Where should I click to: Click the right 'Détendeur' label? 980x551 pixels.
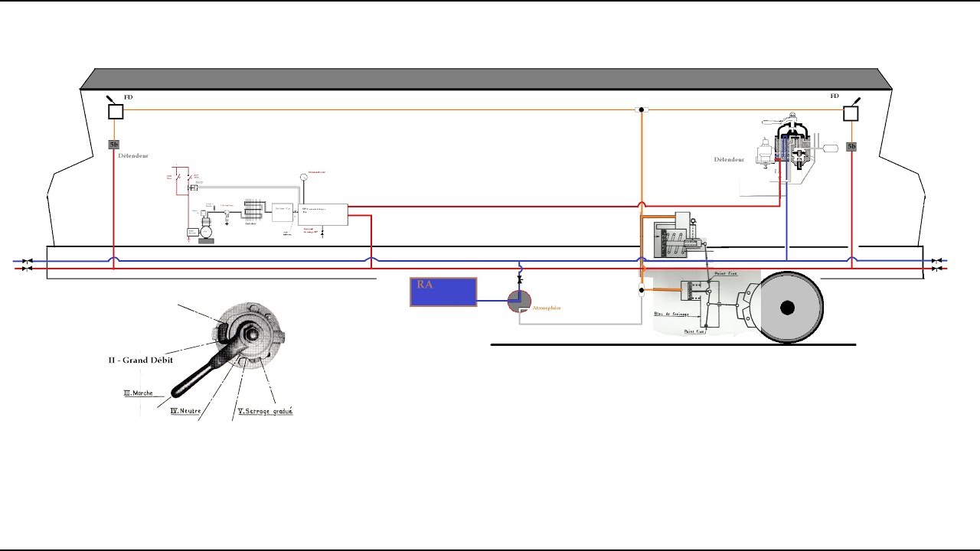[729, 160]
